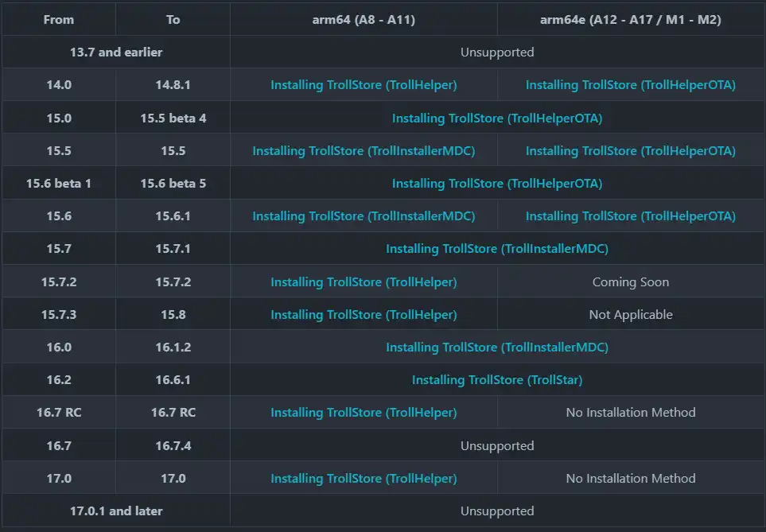Select the "15.6 beta 1" cell
Viewport: 766px width, 532px height.
pyautogui.click(x=59, y=184)
